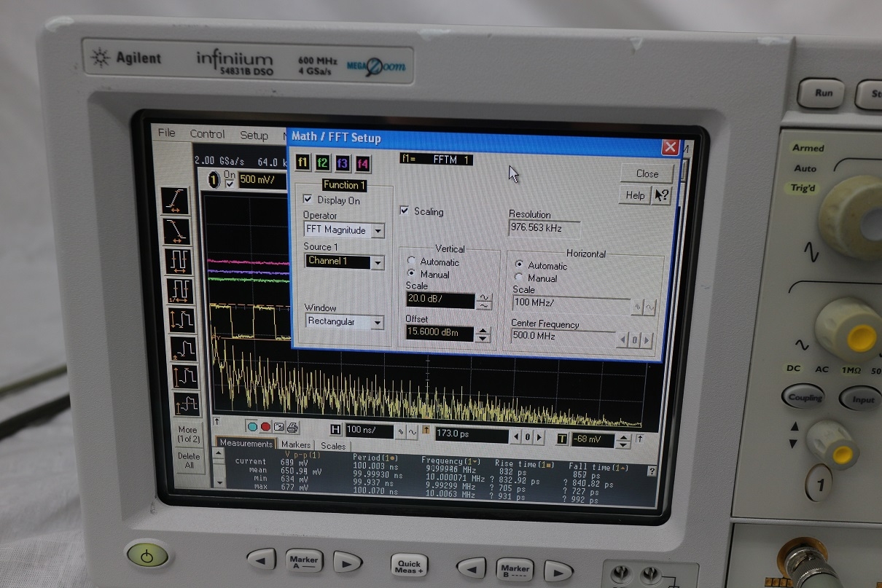Click the What's This help pointer icon

coord(662,195)
